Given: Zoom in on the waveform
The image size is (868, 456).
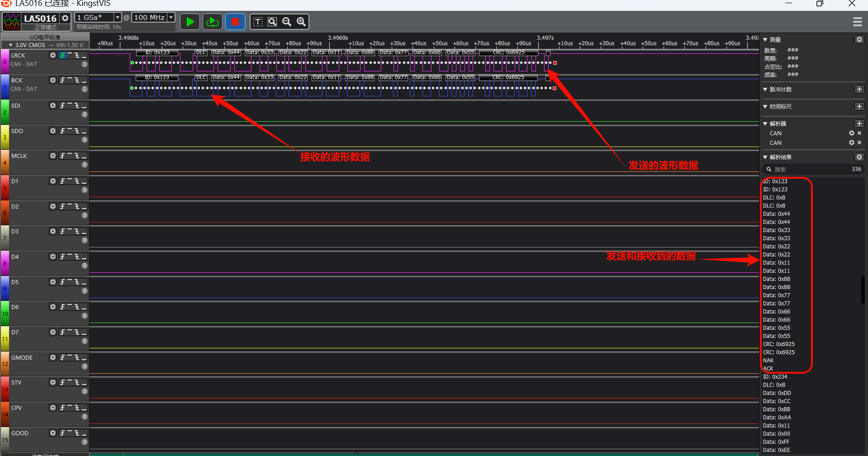Looking at the screenshot, I should pyautogui.click(x=301, y=22).
